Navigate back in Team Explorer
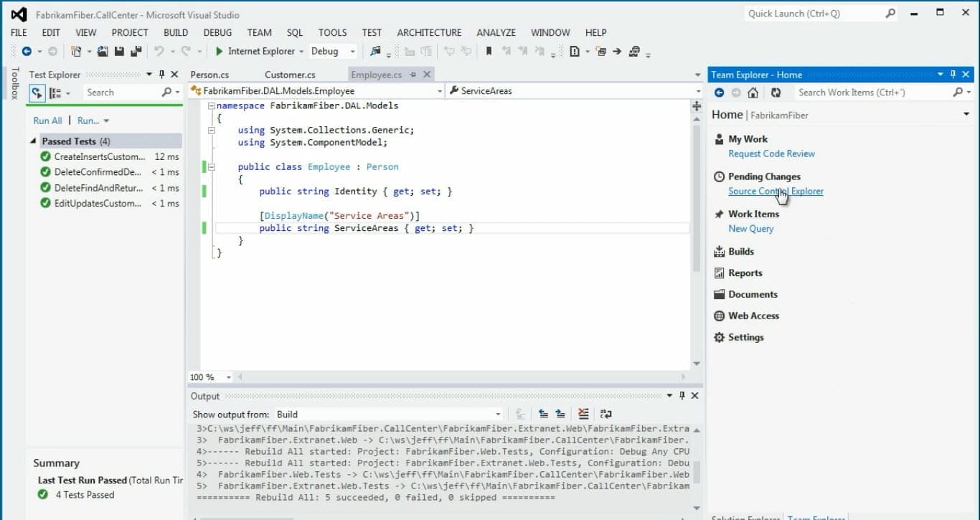The height and width of the screenshot is (520, 980). (720, 93)
